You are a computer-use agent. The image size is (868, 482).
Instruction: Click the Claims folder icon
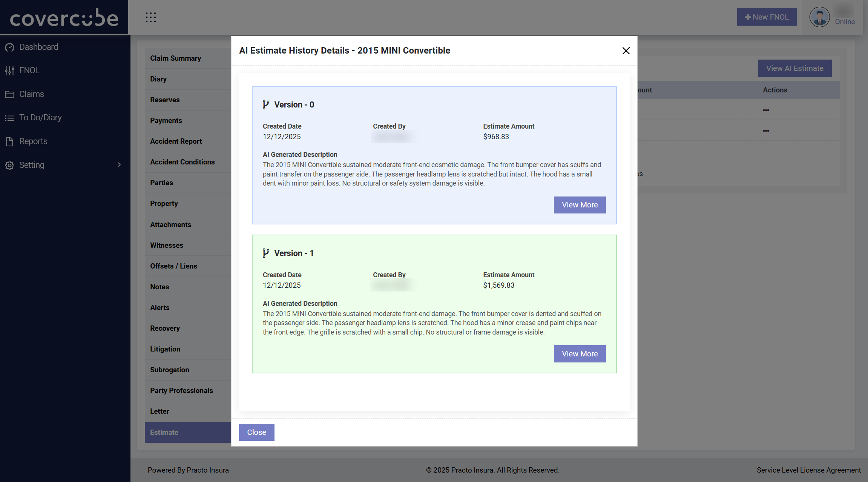coord(9,94)
